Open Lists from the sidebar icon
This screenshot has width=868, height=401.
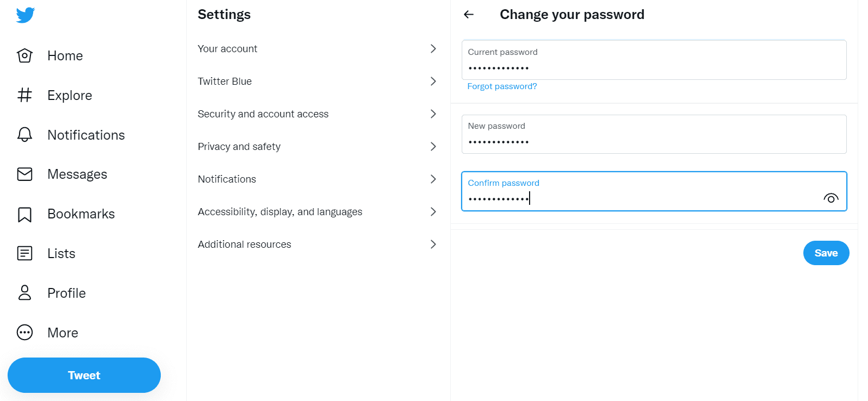(x=24, y=253)
